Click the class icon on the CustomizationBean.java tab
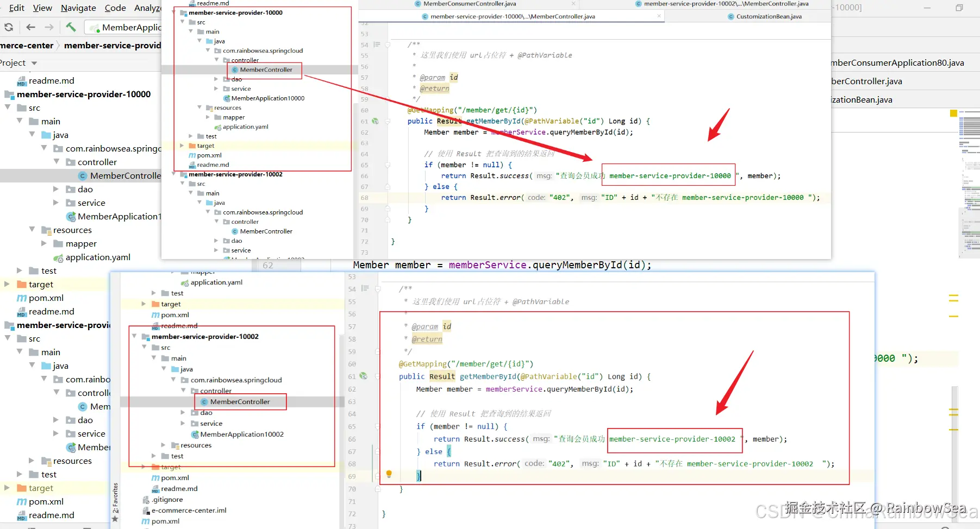This screenshot has width=980, height=529. click(731, 16)
